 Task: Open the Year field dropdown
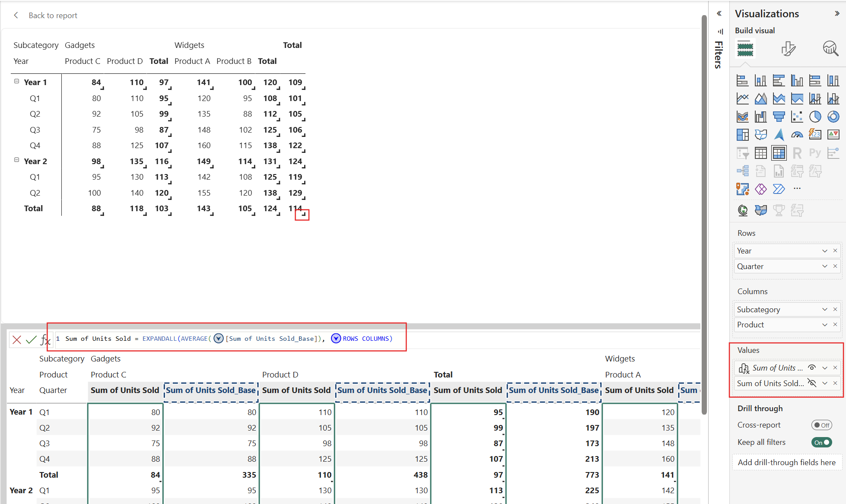pyautogui.click(x=824, y=251)
